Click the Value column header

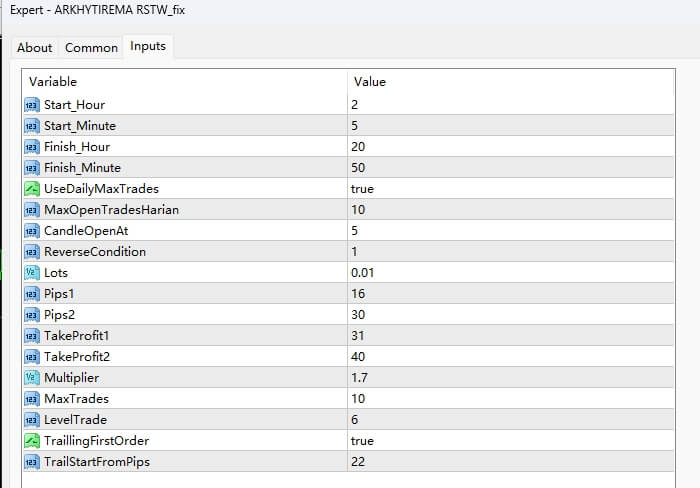[x=369, y=81]
